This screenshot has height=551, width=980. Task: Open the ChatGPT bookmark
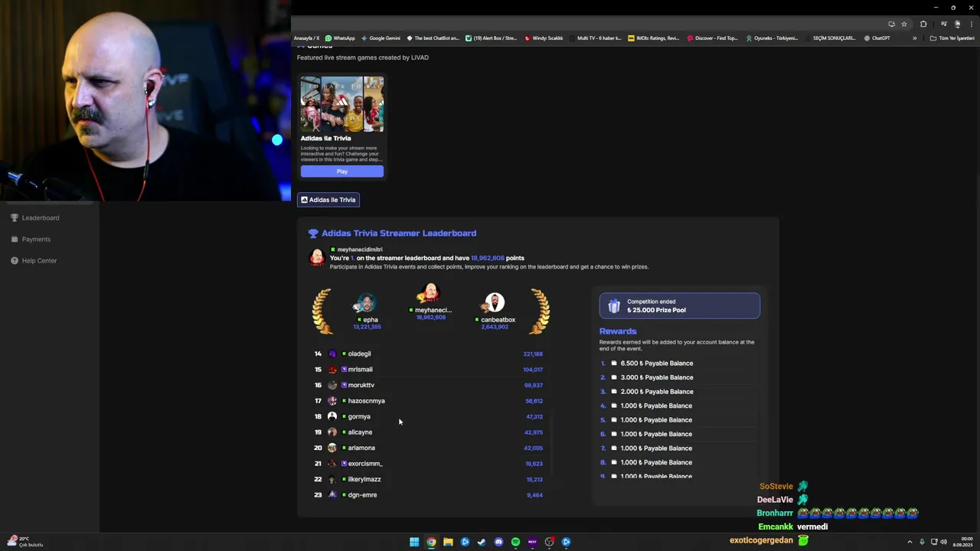click(x=877, y=38)
